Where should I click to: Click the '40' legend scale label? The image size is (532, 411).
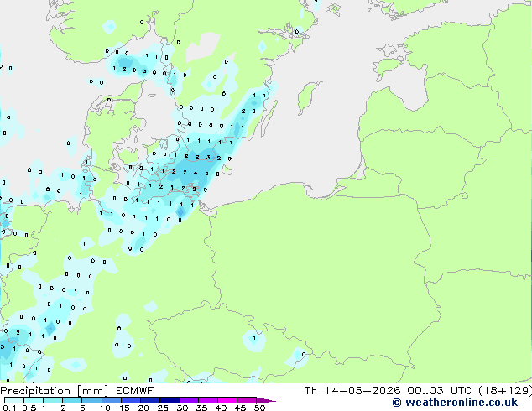click(x=221, y=408)
